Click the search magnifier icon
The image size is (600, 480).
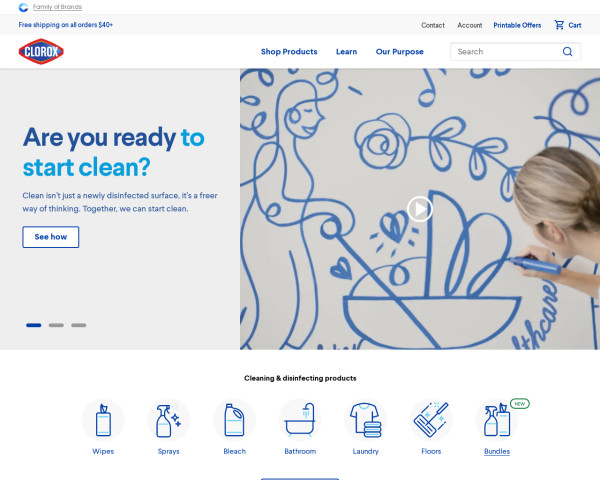click(567, 52)
